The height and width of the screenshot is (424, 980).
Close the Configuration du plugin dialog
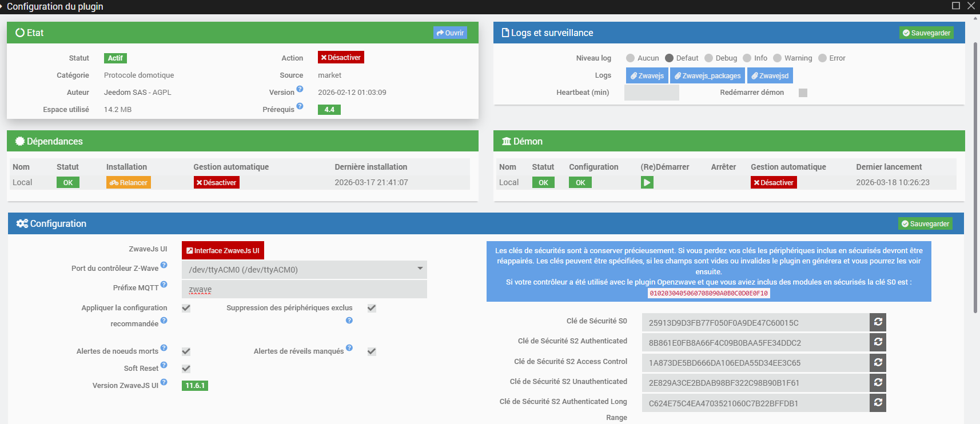[971, 6]
